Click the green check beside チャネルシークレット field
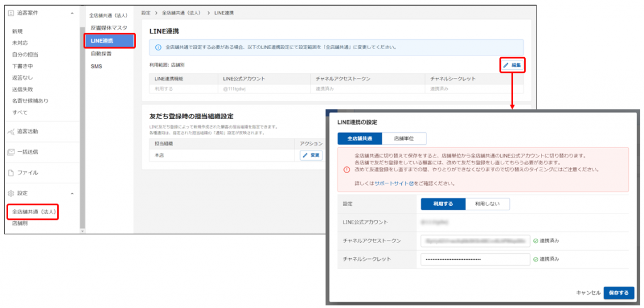Image resolution: width=644 pixels, height=308 pixels. (536, 260)
